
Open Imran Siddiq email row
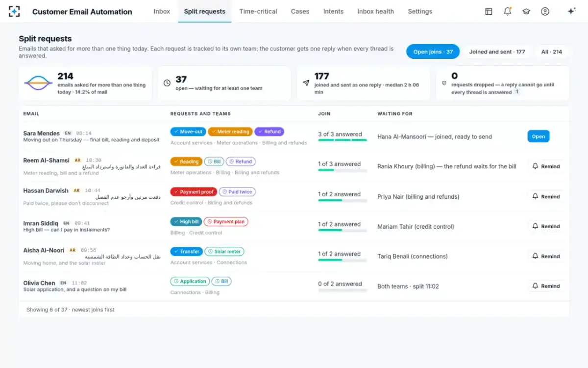(294, 226)
